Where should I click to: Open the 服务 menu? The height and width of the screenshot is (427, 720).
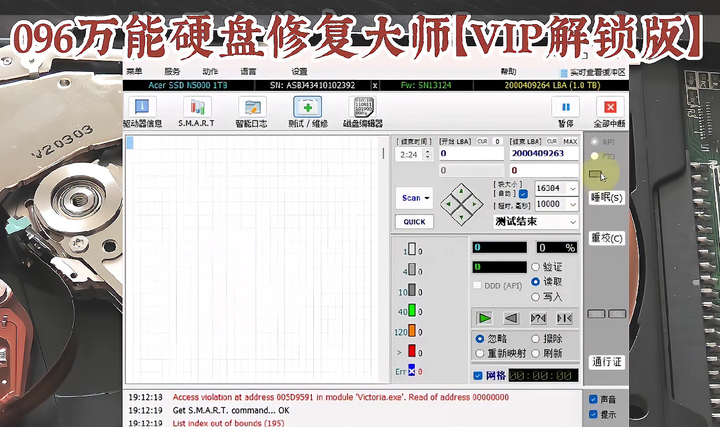172,72
